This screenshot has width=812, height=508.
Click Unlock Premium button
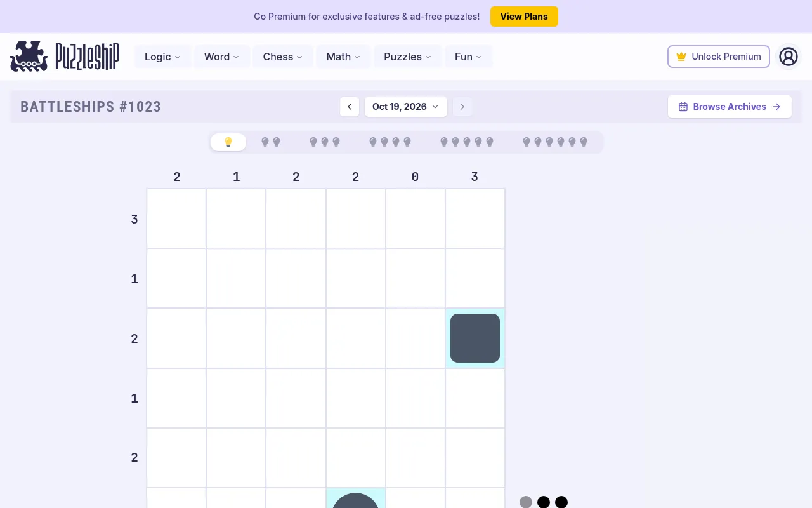tap(719, 57)
